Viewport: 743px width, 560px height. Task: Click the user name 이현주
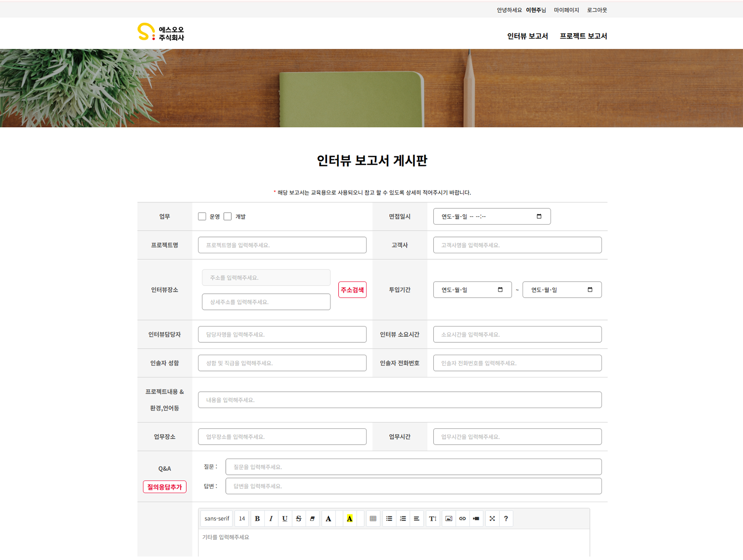(x=534, y=10)
